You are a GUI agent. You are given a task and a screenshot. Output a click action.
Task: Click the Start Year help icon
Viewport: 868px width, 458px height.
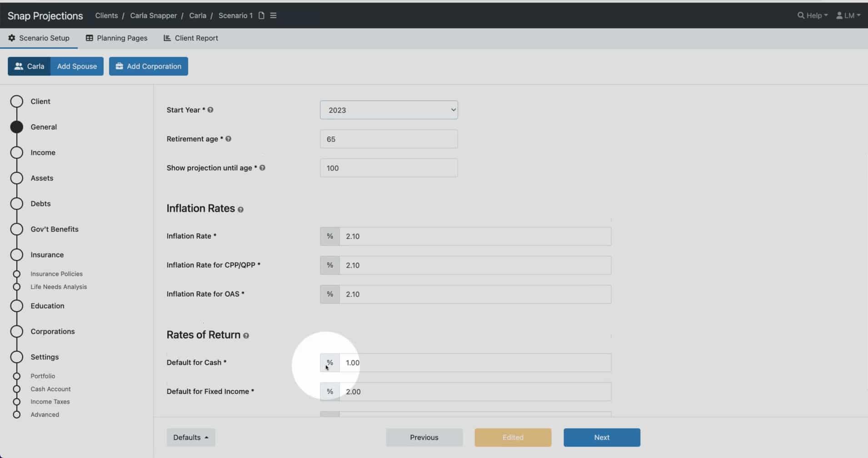[x=210, y=110]
